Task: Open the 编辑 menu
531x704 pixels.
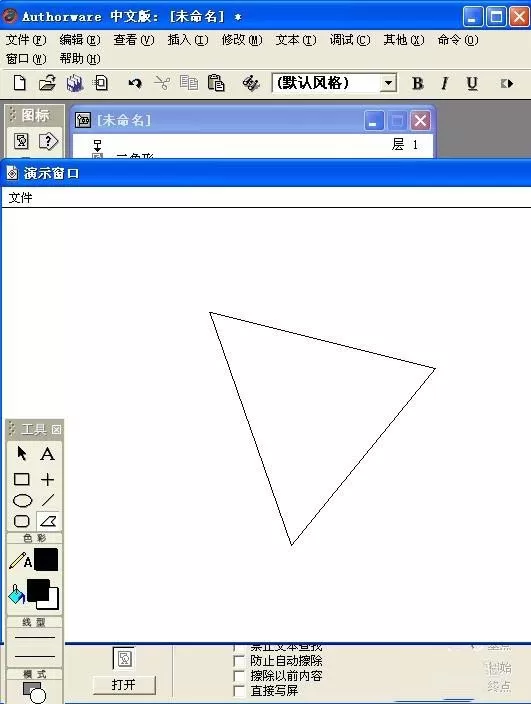Action: click(80, 40)
